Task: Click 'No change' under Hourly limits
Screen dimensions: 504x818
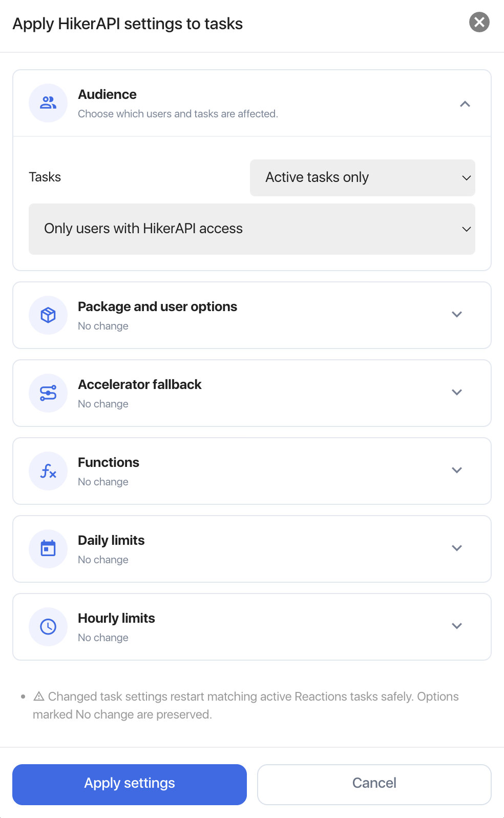Action: click(x=103, y=638)
